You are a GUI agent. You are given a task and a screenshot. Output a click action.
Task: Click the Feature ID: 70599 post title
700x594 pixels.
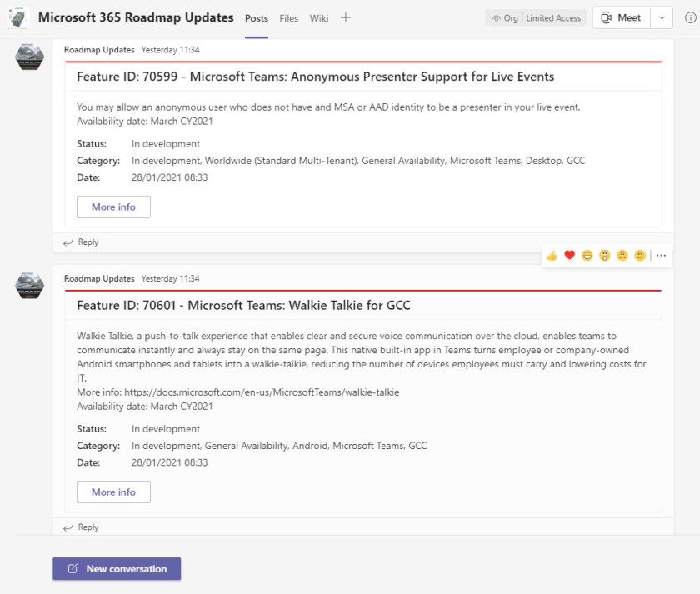click(315, 77)
